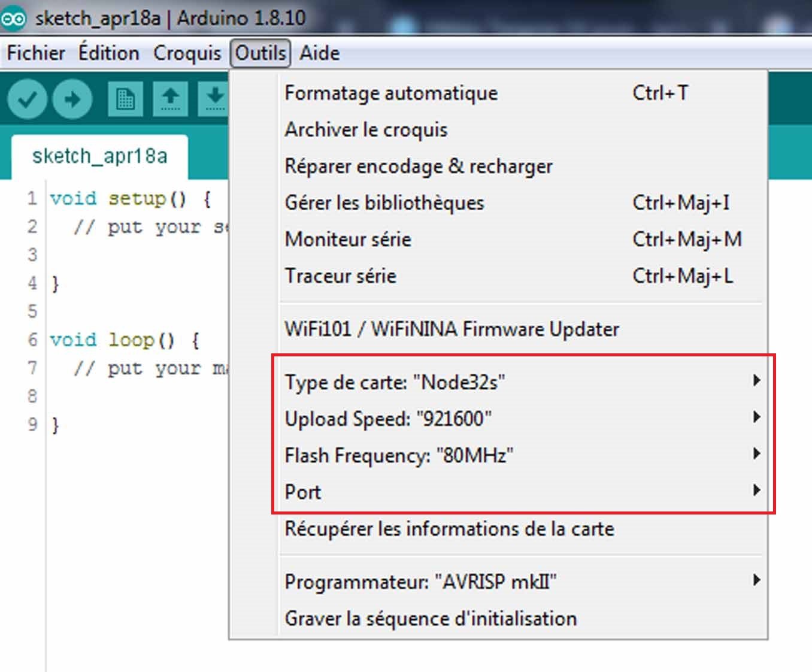812x672 pixels.
Task: Close the Outils menu from the menu bar
Action: pyautogui.click(x=260, y=53)
